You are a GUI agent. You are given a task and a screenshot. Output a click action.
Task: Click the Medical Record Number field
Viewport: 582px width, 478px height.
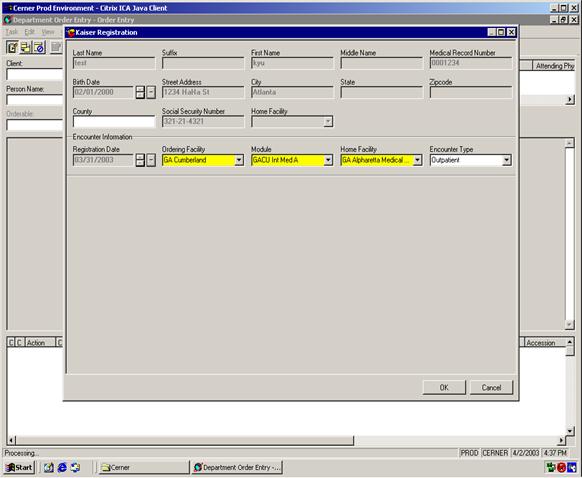471,63
